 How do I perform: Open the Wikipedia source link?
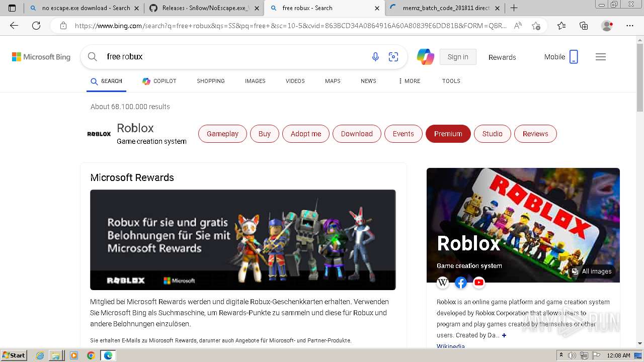(451, 346)
